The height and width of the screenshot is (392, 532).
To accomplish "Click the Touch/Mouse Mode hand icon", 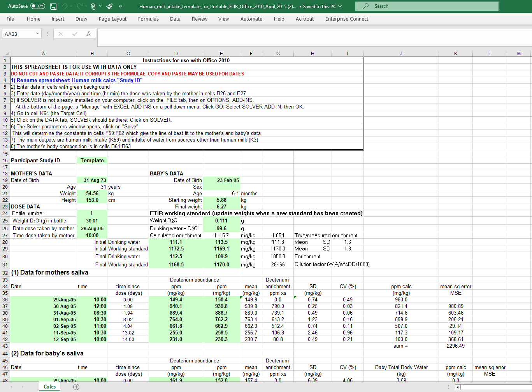I will pyautogui.click(x=93, y=6).
